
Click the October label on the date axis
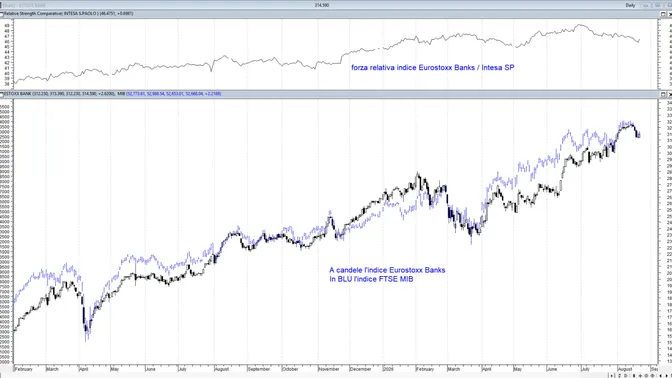pos(290,369)
